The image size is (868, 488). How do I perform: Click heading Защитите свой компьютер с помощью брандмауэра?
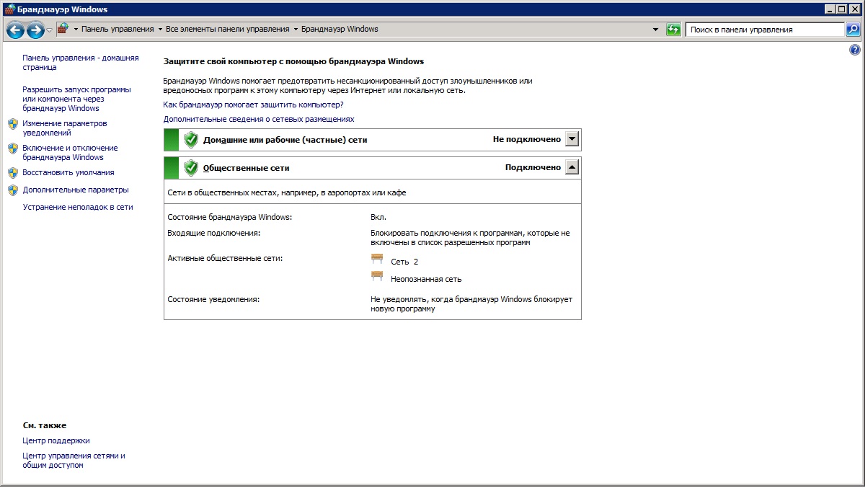294,61
